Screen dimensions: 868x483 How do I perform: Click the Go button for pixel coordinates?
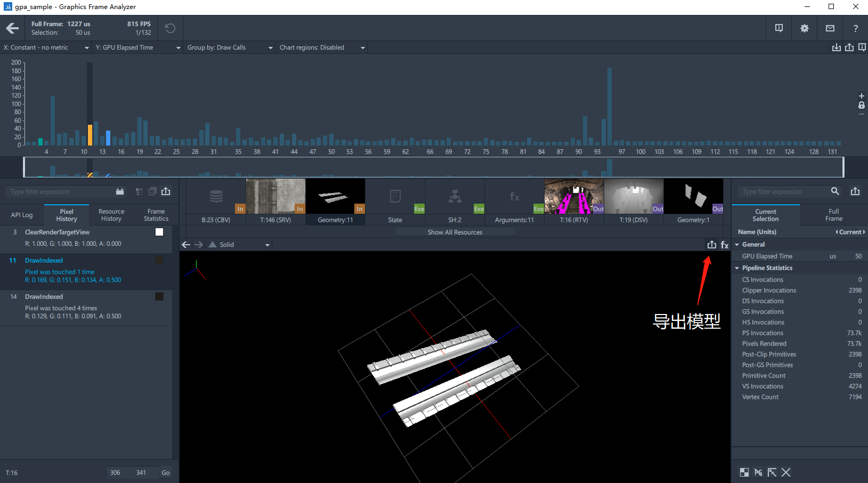point(166,473)
